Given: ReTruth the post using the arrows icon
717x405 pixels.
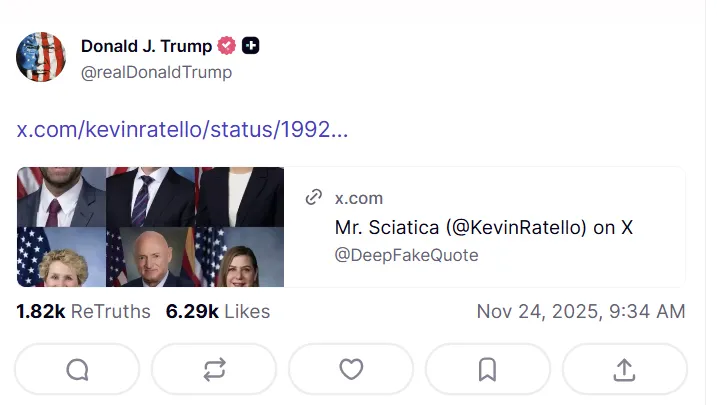Looking at the screenshot, I should [214, 369].
